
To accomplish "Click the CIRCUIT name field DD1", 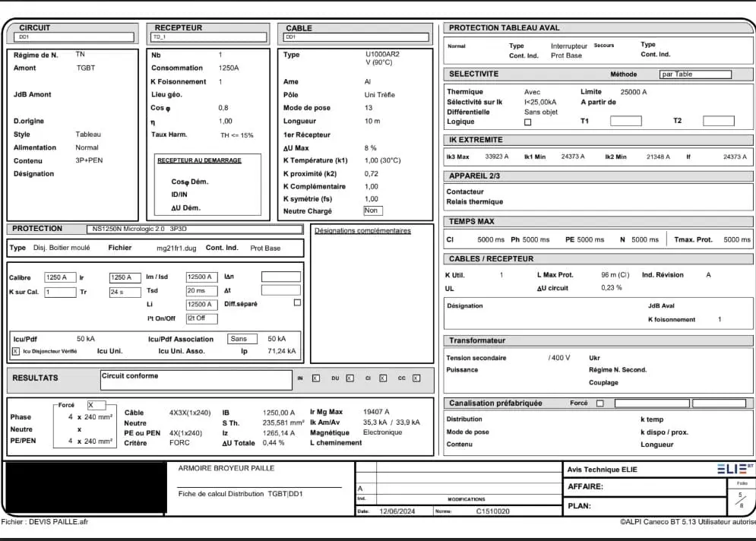I will 74,37.
